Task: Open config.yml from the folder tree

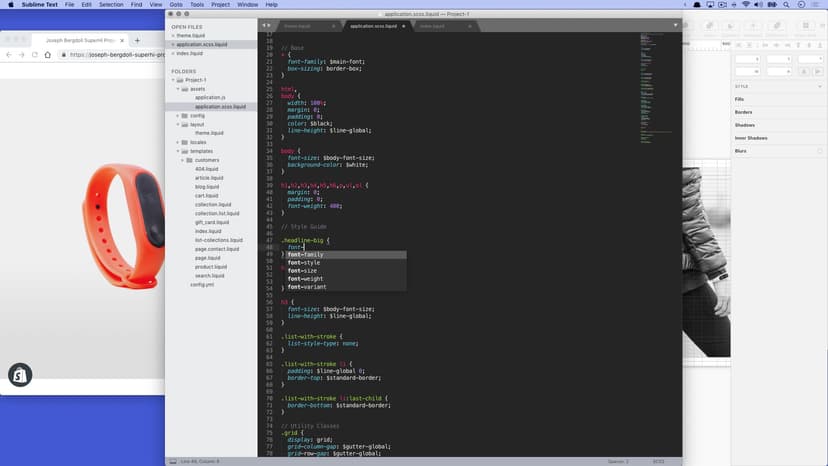Action: 202,284
